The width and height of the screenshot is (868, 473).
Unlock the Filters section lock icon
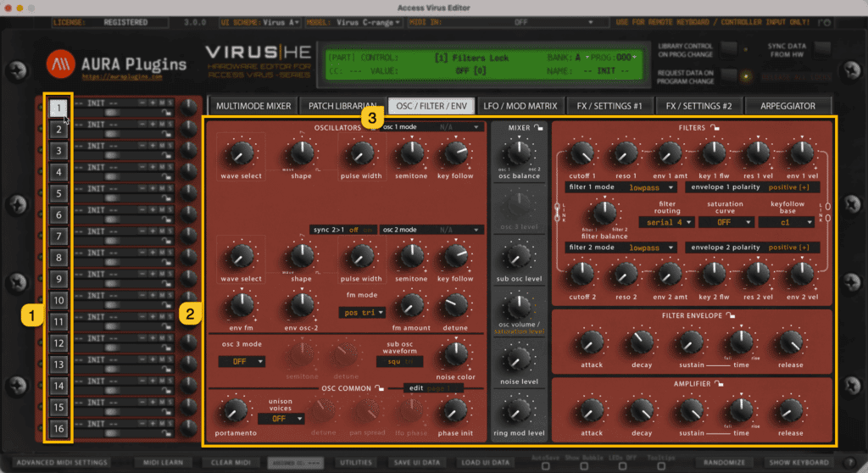715,128
